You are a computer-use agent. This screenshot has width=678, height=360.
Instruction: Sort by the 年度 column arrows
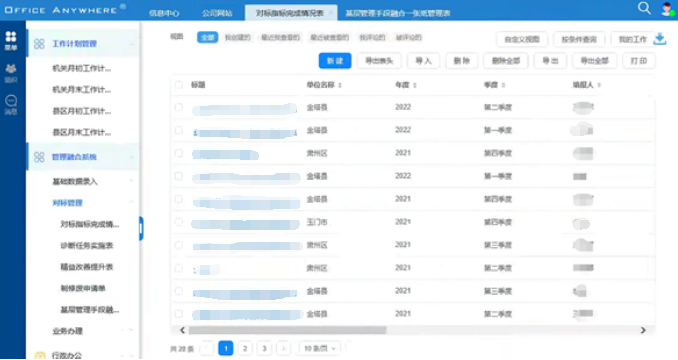pyautogui.click(x=415, y=85)
